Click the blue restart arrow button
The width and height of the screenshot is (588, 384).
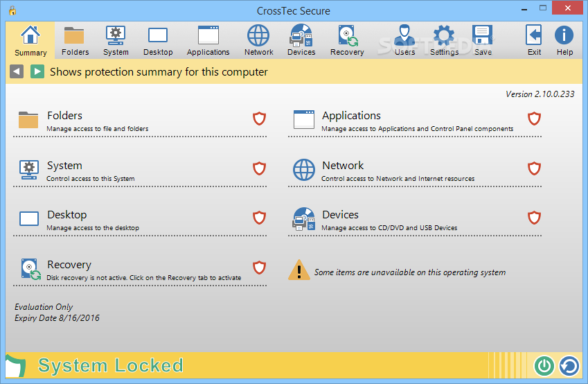(569, 365)
